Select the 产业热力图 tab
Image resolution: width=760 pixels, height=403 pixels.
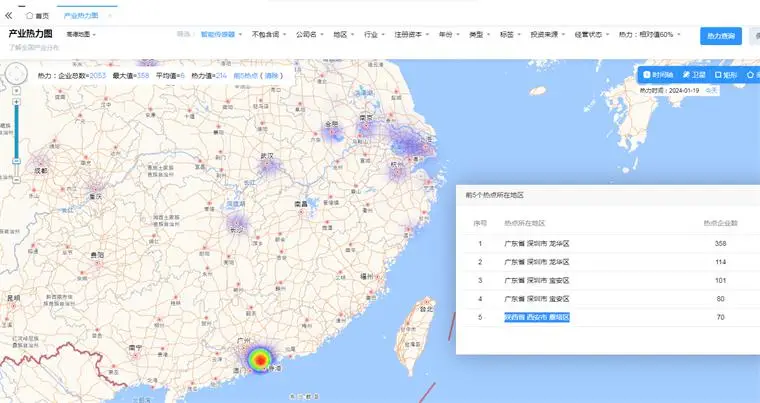tap(81, 16)
